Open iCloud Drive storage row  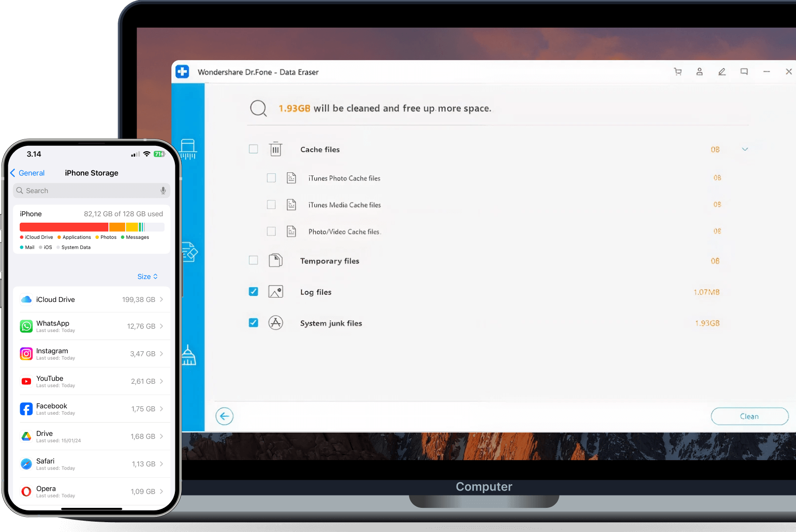coord(92,299)
